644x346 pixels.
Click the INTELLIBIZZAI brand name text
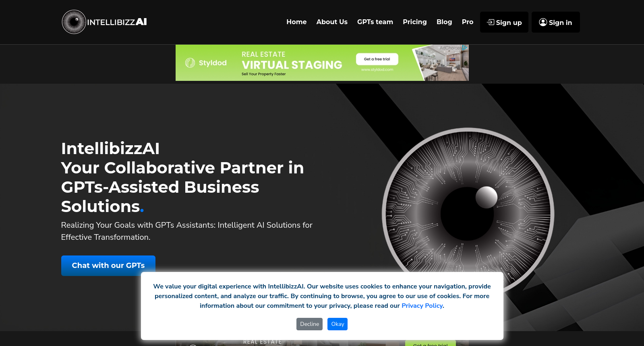117,22
